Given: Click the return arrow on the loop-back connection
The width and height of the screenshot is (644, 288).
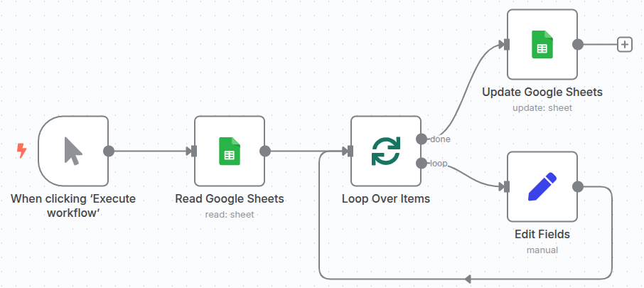Looking at the screenshot, I should click(x=467, y=278).
